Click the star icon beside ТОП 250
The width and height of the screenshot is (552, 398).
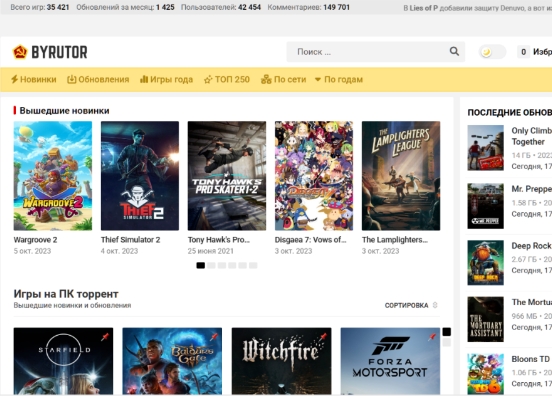[x=208, y=80]
